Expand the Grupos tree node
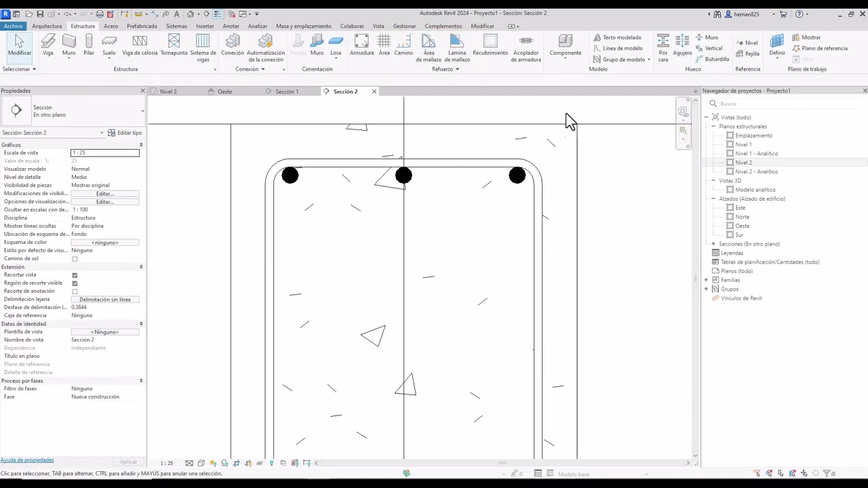 [706, 289]
